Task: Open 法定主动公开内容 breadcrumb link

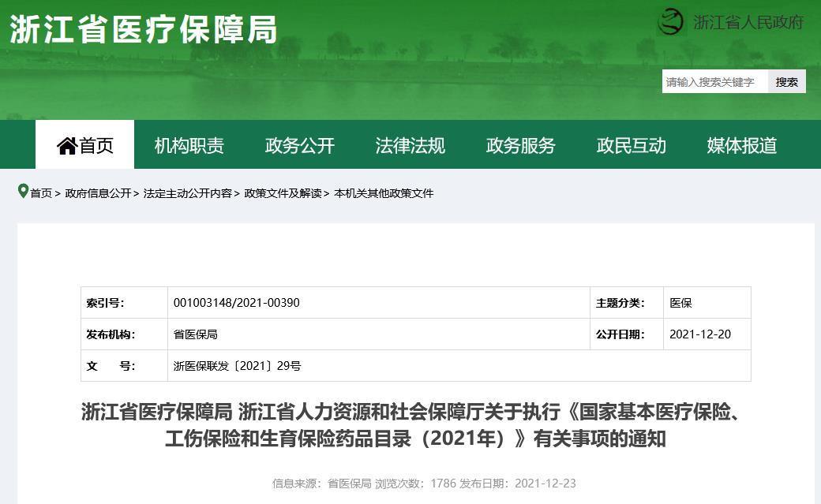Action: tap(187, 193)
